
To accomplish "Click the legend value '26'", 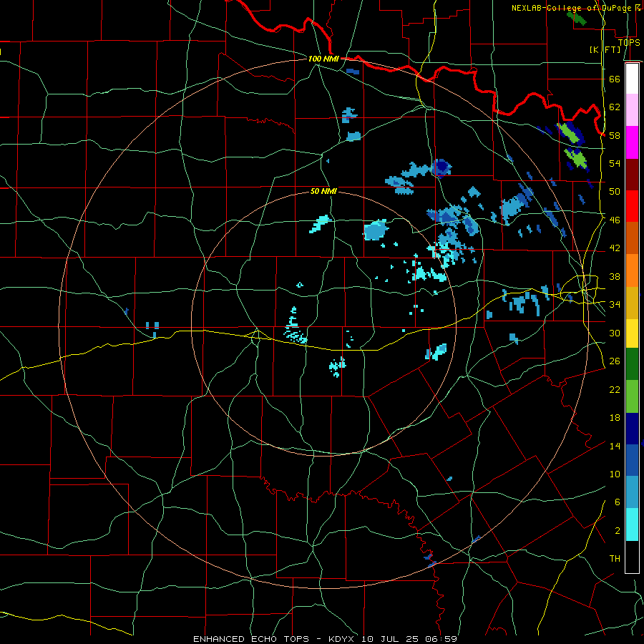I will click(x=615, y=361).
